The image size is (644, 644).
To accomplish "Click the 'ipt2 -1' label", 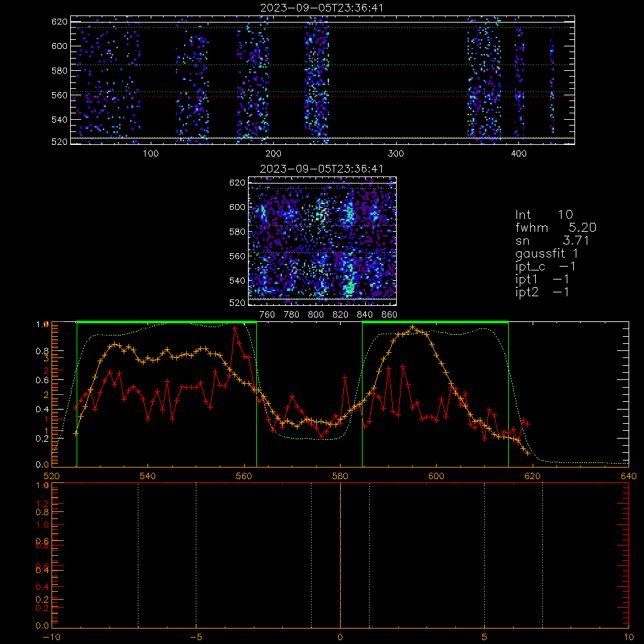I will pos(542,292).
